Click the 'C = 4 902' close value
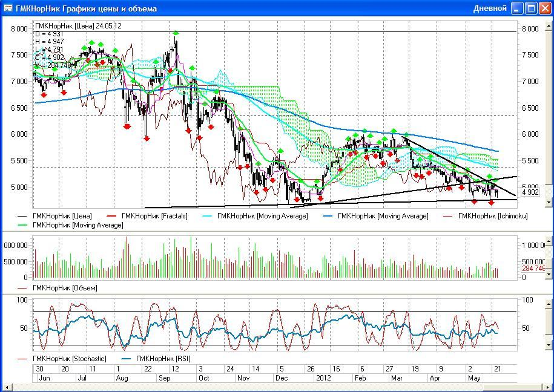 [50, 57]
